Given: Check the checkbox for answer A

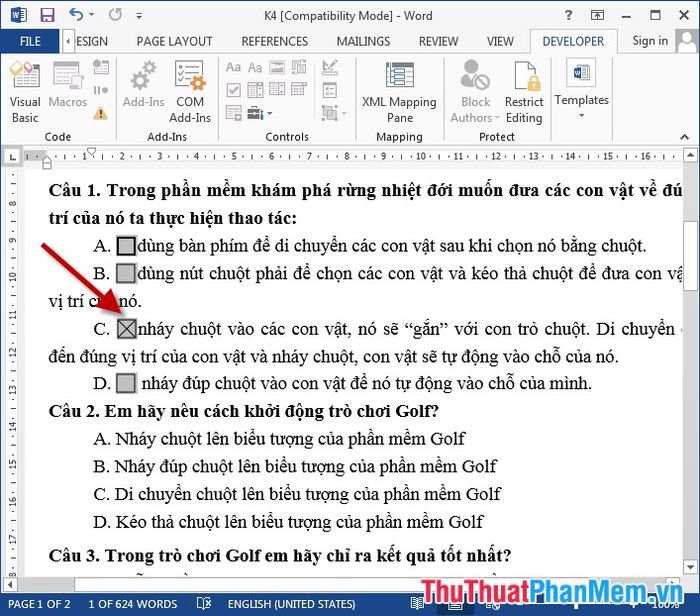Looking at the screenshot, I should coord(126,246).
